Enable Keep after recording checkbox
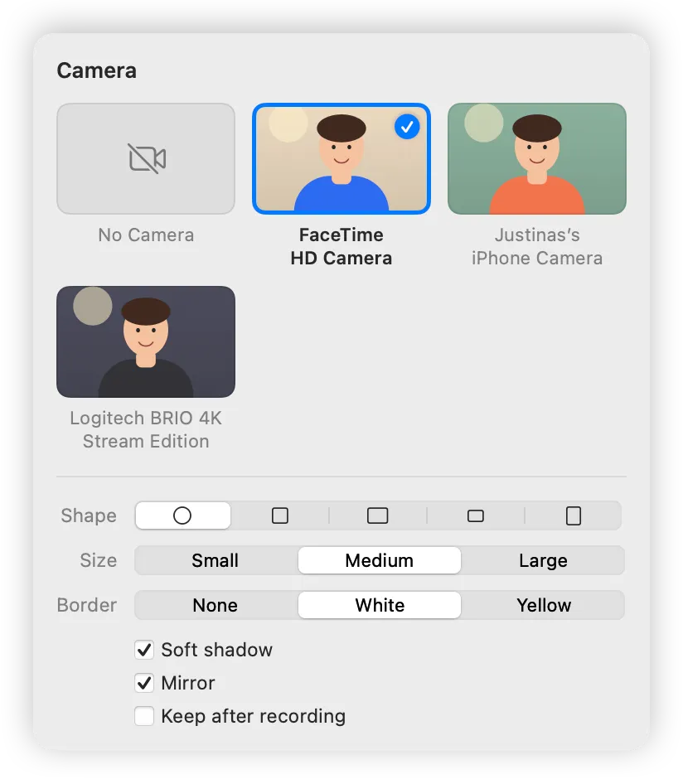This screenshot has width=683, height=784. coord(144,716)
